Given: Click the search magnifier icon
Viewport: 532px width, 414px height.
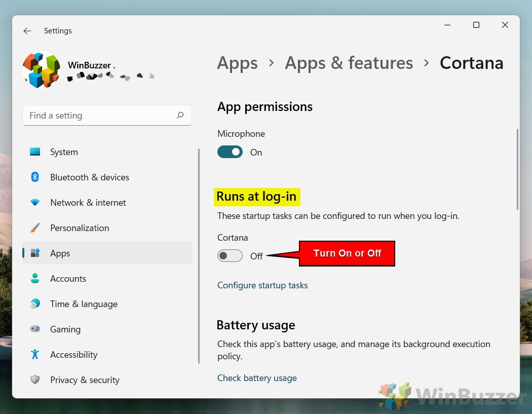Looking at the screenshot, I should point(180,116).
